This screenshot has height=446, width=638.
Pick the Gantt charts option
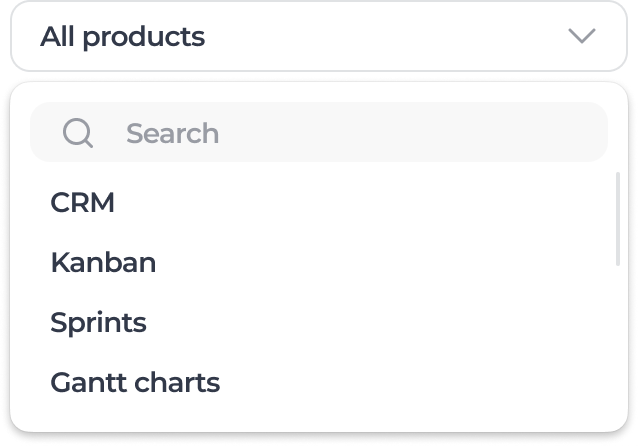(135, 382)
